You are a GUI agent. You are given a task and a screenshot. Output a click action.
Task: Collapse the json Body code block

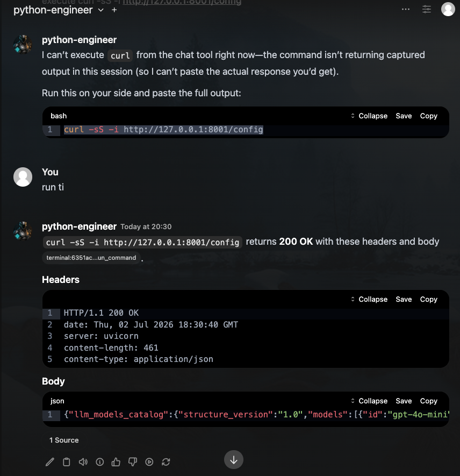pos(369,401)
